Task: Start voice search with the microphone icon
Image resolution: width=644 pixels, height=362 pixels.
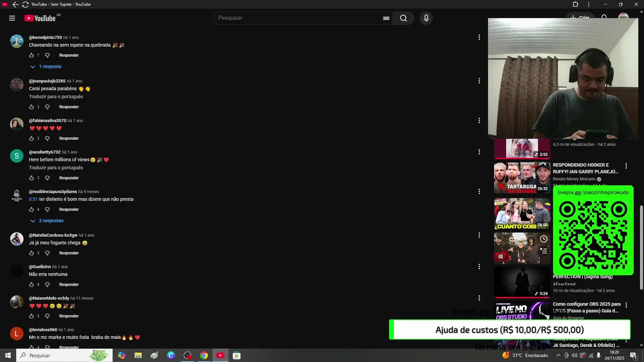Action: 426,18
